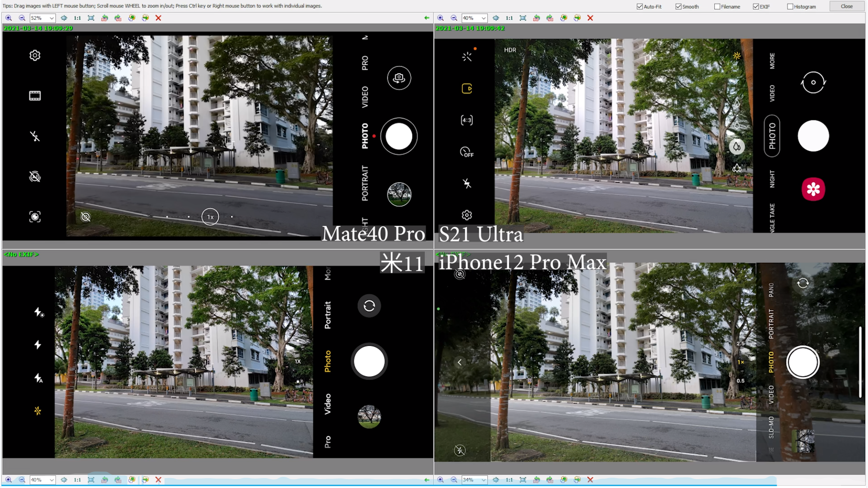Image resolution: width=868 pixels, height=488 pixels.
Task: Copy the 米11 image to a folder
Action: click(132, 480)
